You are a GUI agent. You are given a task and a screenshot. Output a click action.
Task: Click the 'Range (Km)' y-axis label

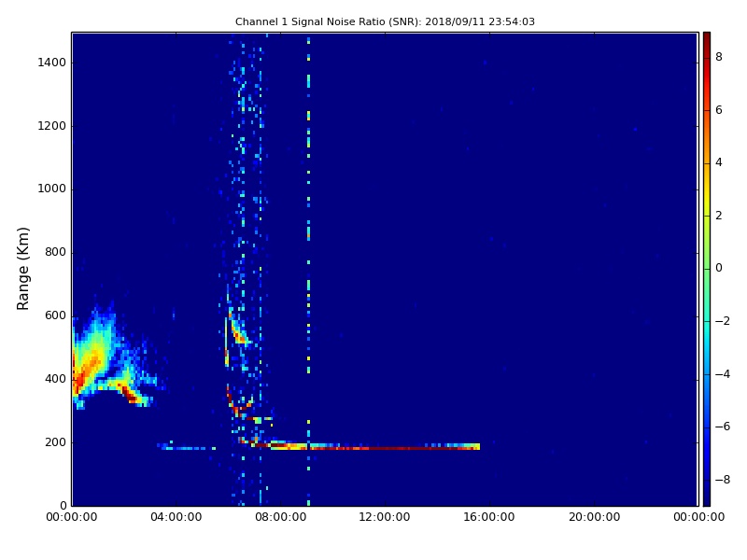point(22,269)
